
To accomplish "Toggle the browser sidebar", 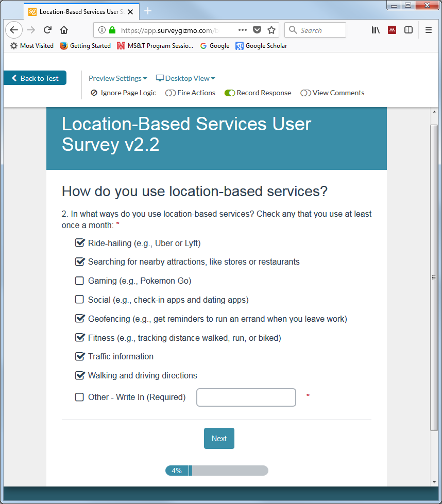I will [x=409, y=30].
